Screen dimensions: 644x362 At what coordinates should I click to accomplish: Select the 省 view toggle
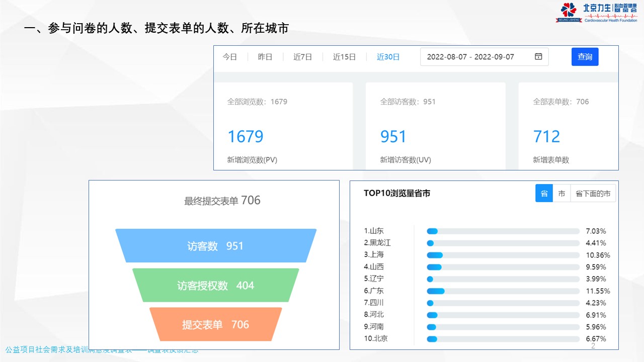pos(544,194)
